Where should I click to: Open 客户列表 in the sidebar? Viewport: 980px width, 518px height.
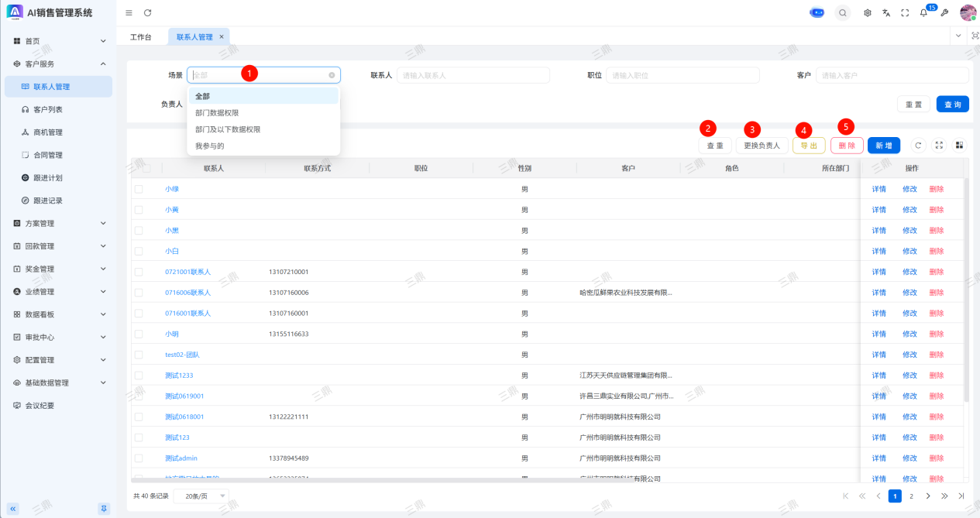48,110
